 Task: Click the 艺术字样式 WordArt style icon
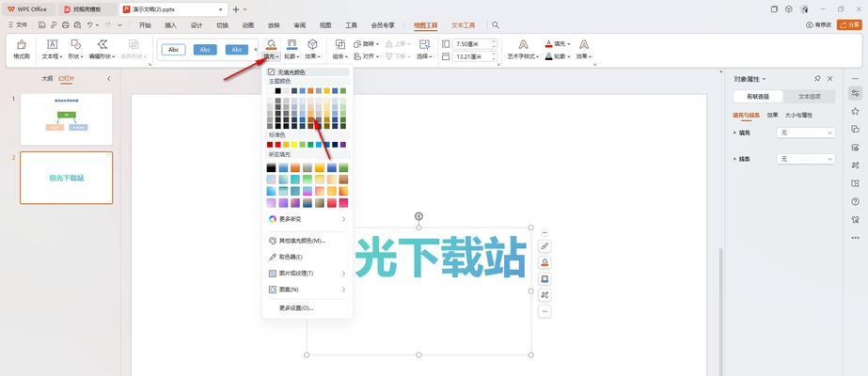[523, 45]
